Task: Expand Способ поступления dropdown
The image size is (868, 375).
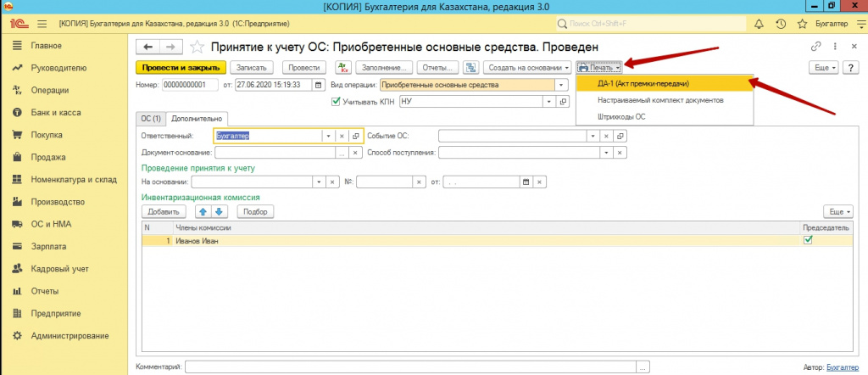Action: [607, 153]
